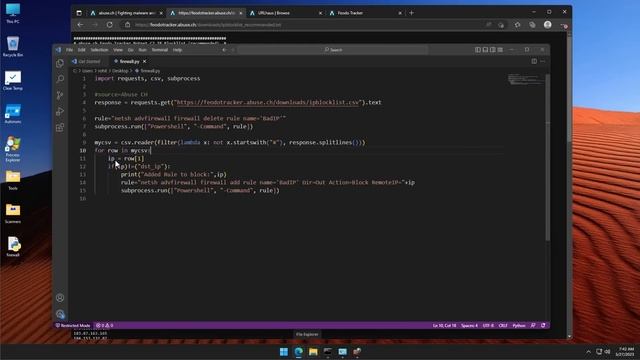Screen dimensions: 640x360
Task: Open the Terminal menu
Action: point(160,50)
